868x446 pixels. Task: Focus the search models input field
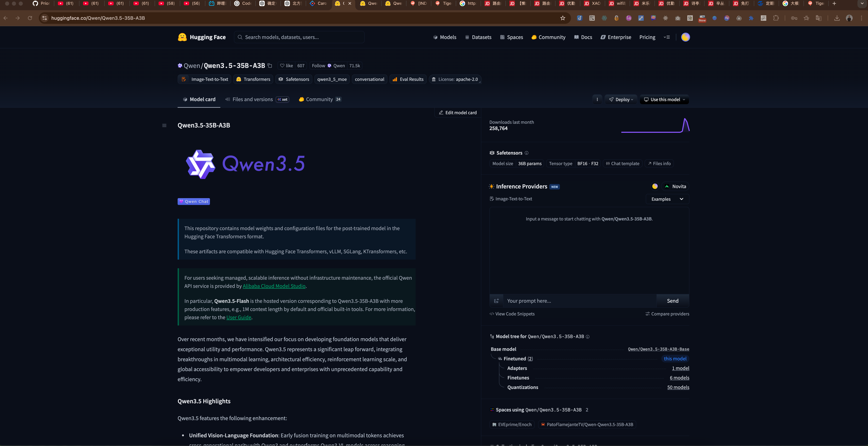coord(299,37)
